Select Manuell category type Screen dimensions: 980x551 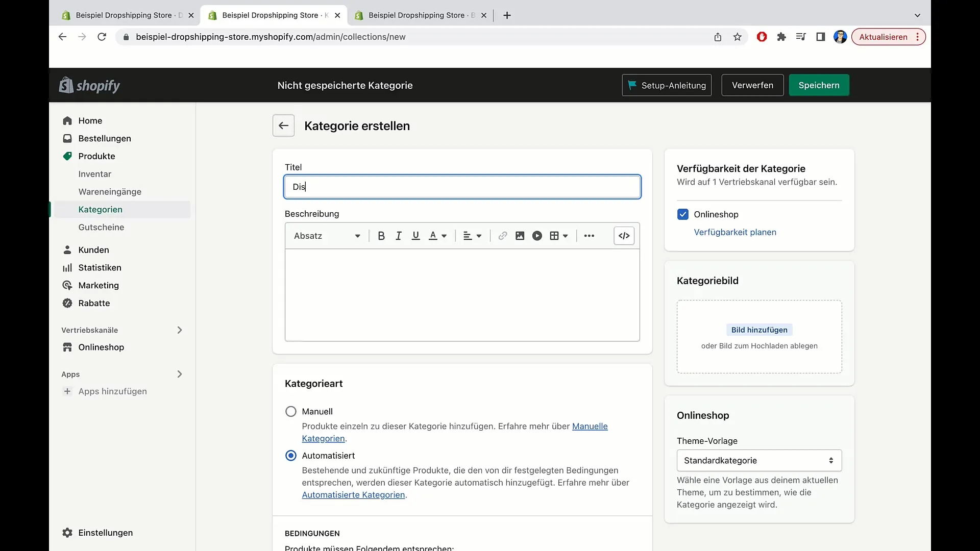coord(291,411)
